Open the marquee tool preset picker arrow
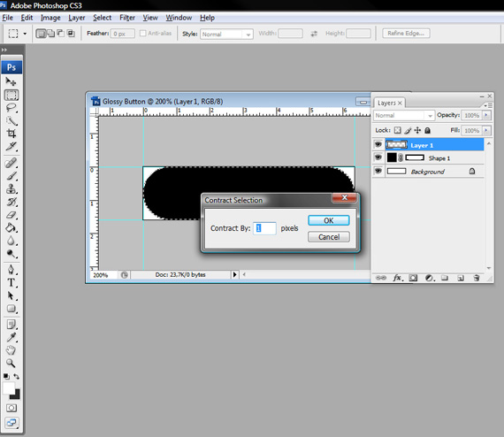Viewport: 504px width, 437px height. (25, 34)
